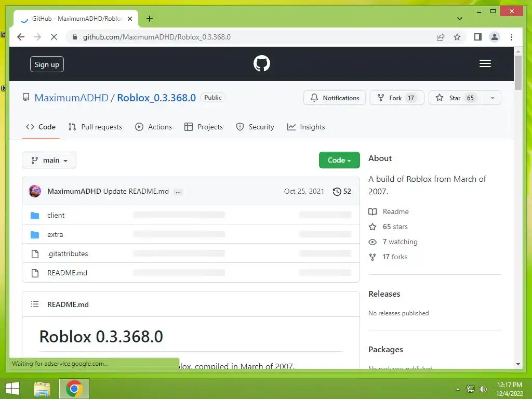Click the page vertical scrollbar thumb
Image resolution: width=532 pixels, height=399 pixels.
coord(518,73)
